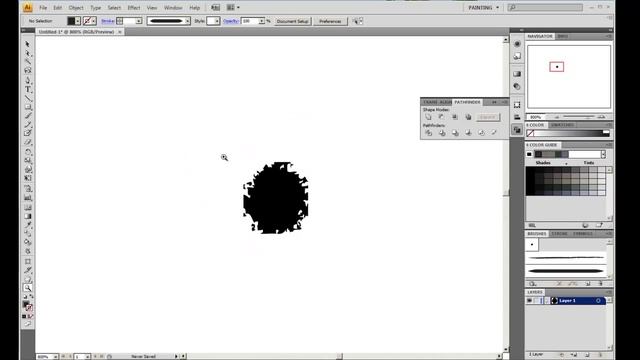Screen dimensions: 640x360
Task: Open the stroke color dropdown in control bar
Action: [93, 21]
